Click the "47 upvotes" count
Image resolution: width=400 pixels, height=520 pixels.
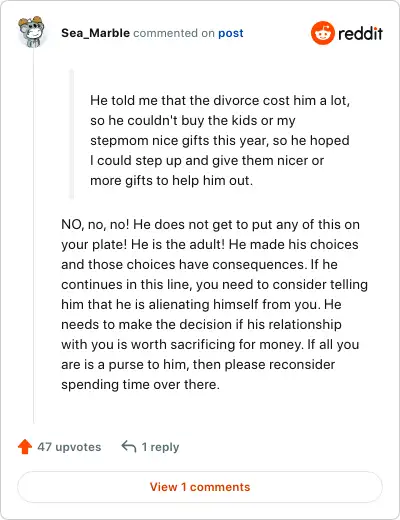click(x=69, y=447)
